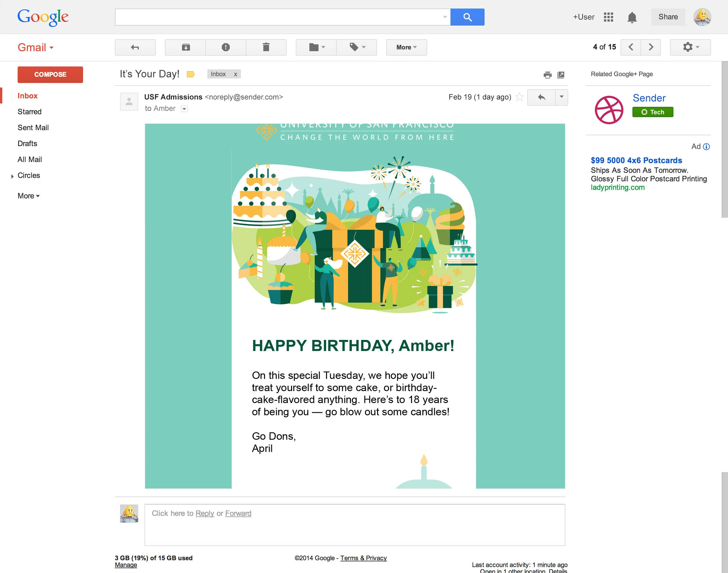Click the COMPOSE button

[50, 74]
